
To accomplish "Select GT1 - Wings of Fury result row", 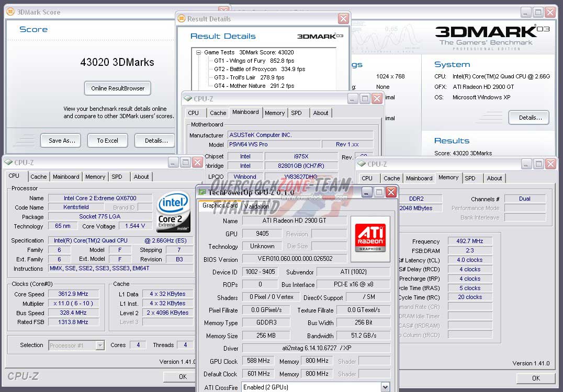I will point(254,61).
